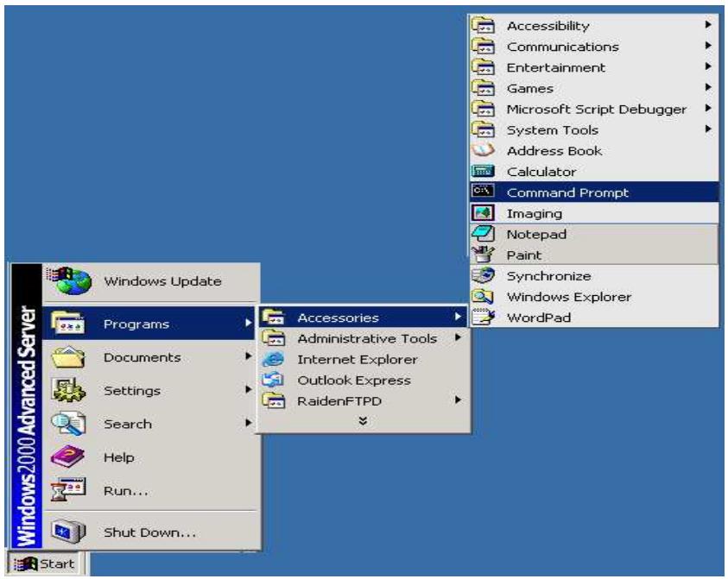Click the Address Book icon
Image resolution: width=728 pixels, height=579 pixels.
[483, 150]
